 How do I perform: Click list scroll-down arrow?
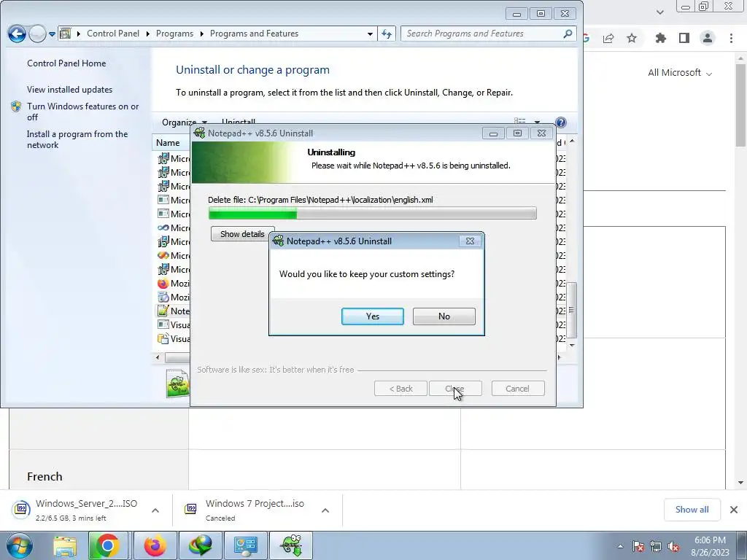coord(572,345)
